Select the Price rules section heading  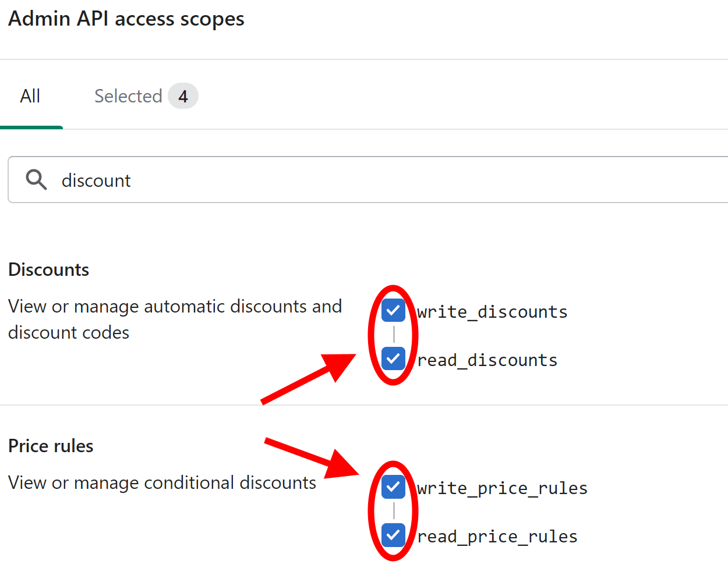point(51,446)
